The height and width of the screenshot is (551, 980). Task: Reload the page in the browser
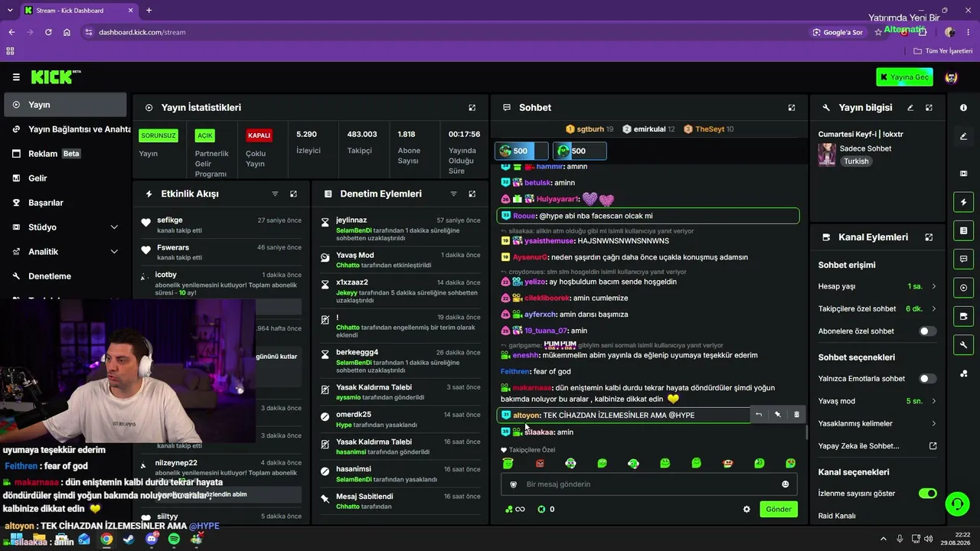(48, 32)
